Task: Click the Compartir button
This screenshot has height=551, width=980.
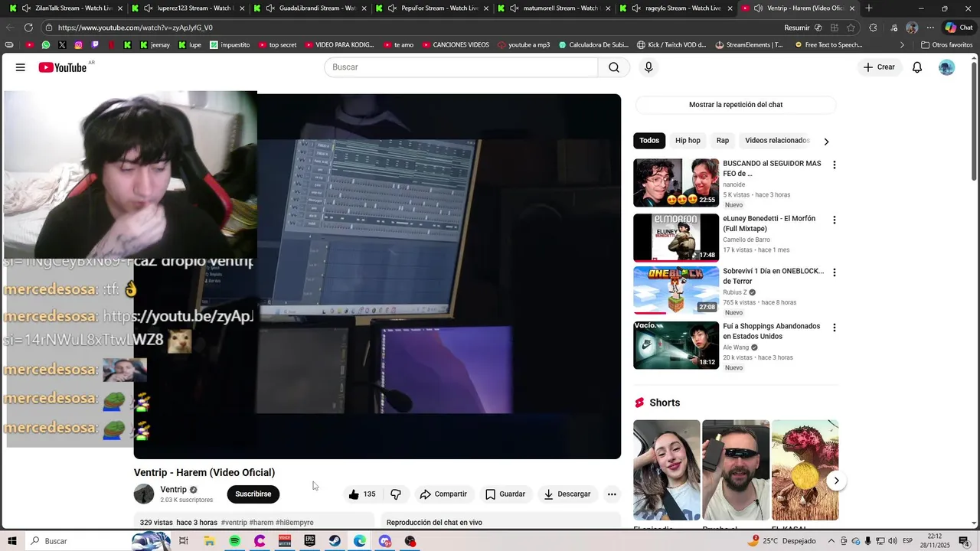Action: [443, 494]
